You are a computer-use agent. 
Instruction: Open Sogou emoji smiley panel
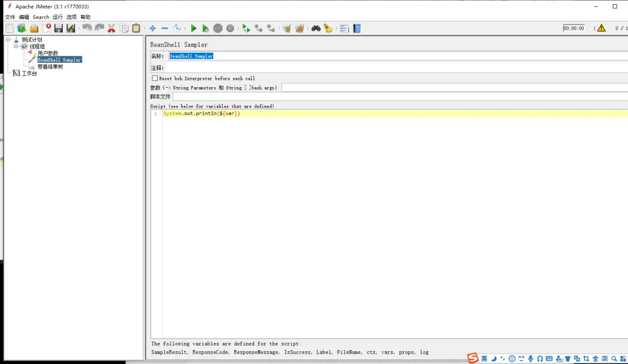512,358
